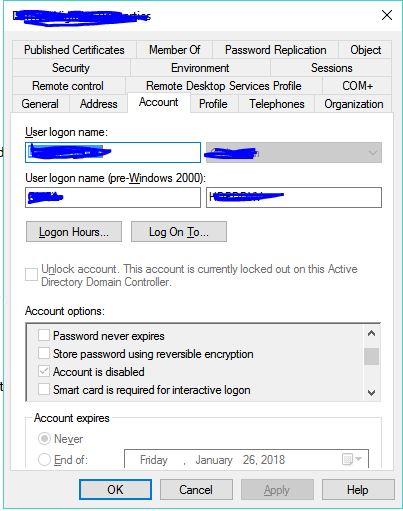
Task: Open the Logon Hours dialog
Action: 74,232
